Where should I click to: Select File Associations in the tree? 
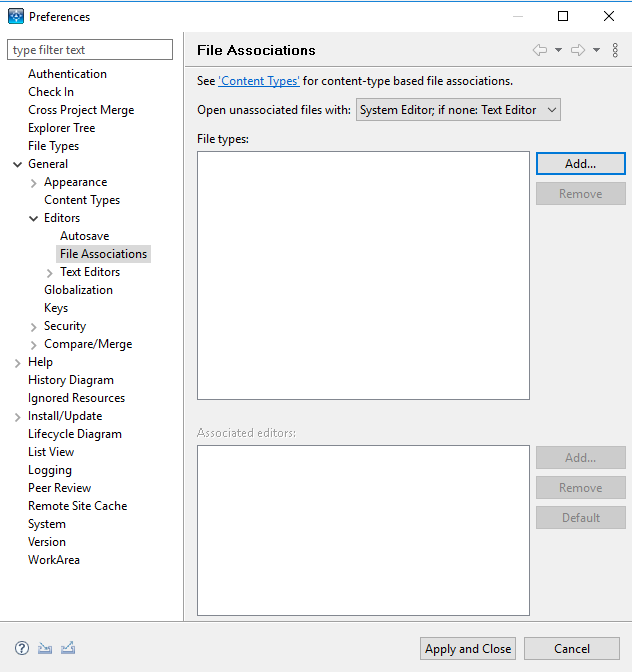tap(103, 254)
